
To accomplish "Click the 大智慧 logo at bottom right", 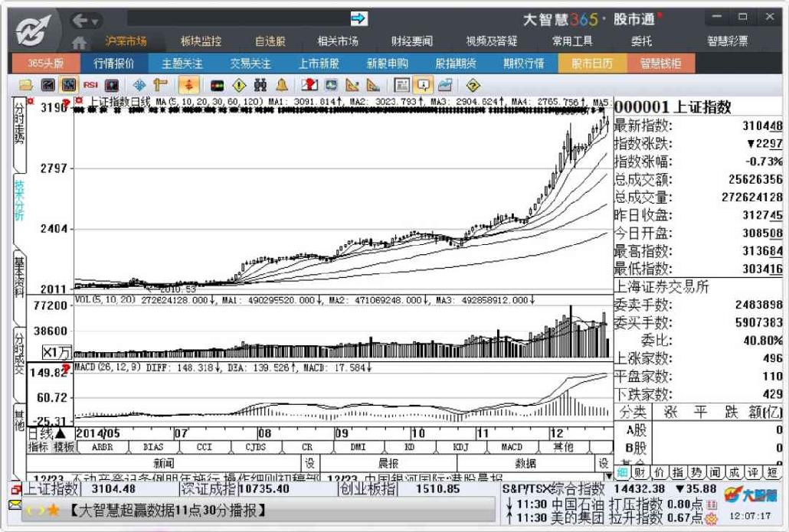I will pyautogui.click(x=750, y=496).
